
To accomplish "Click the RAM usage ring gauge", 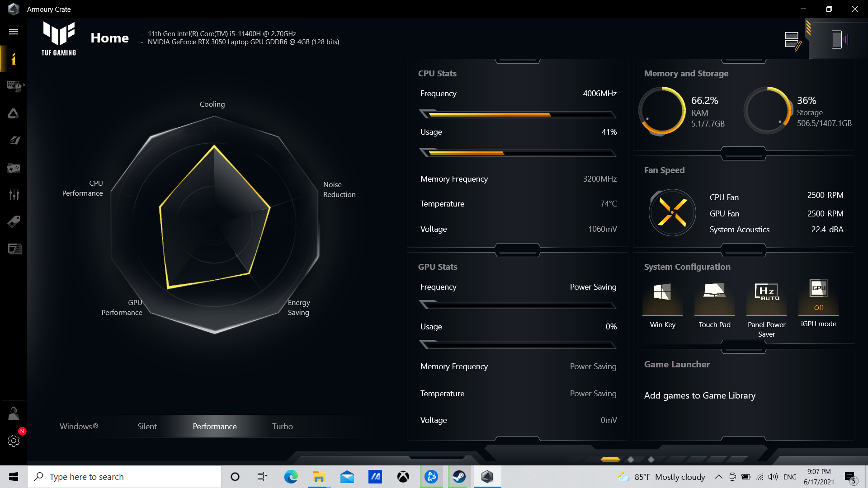I will click(x=662, y=111).
